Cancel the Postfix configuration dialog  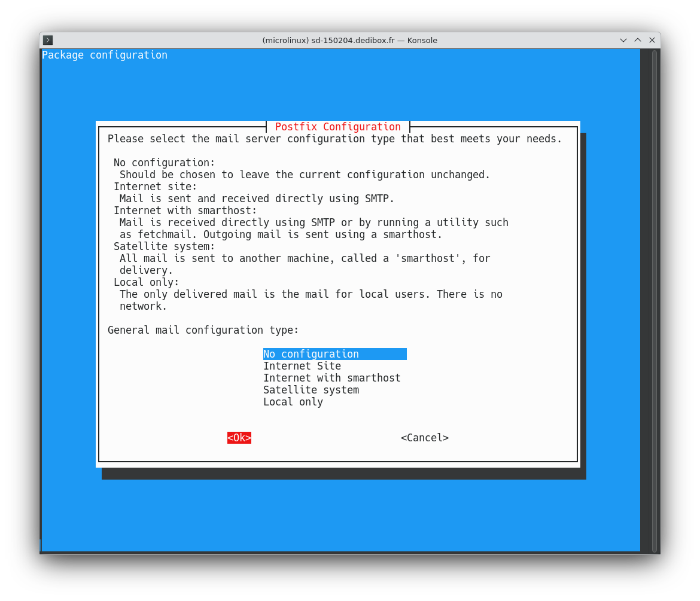(x=424, y=437)
